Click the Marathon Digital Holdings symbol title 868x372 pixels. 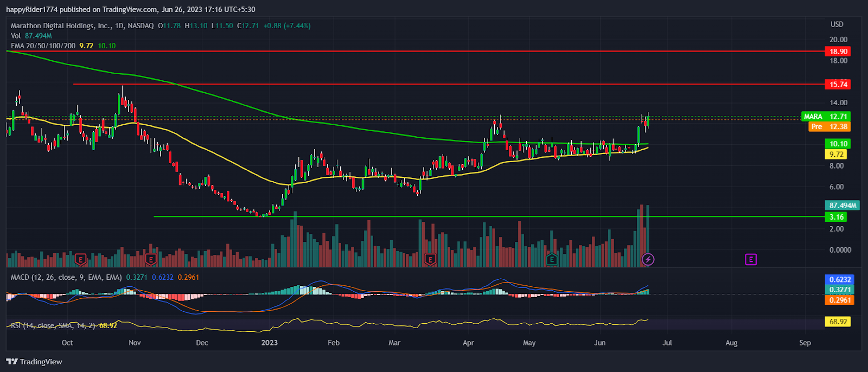pyautogui.click(x=82, y=25)
